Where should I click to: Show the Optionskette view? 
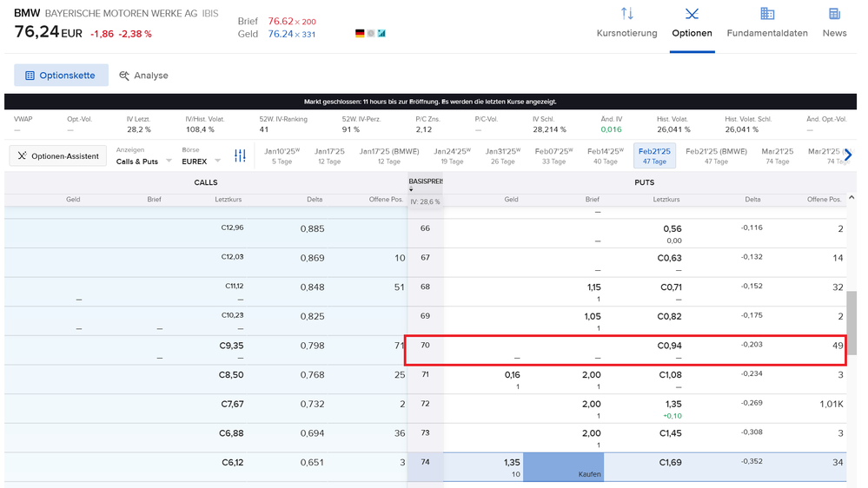[x=61, y=76]
